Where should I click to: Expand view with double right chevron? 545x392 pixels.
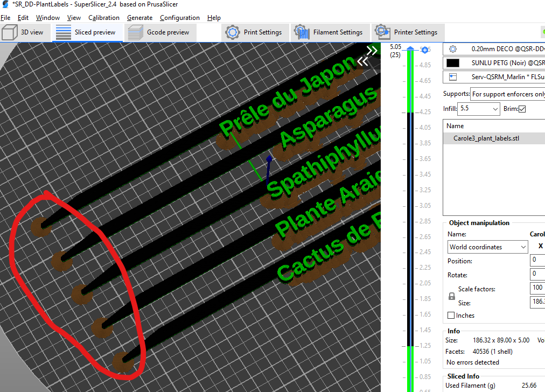coord(372,51)
